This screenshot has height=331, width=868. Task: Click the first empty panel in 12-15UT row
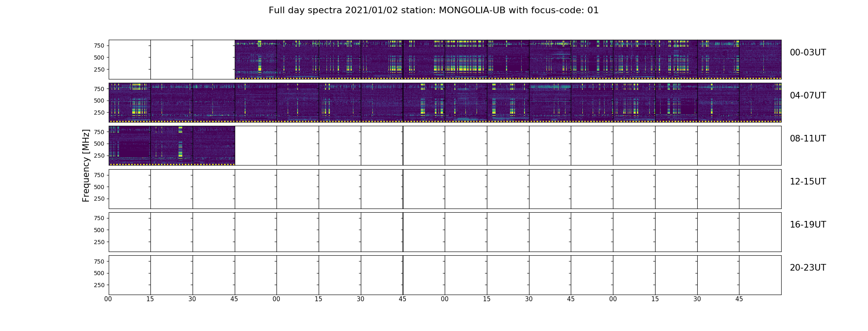click(x=130, y=189)
